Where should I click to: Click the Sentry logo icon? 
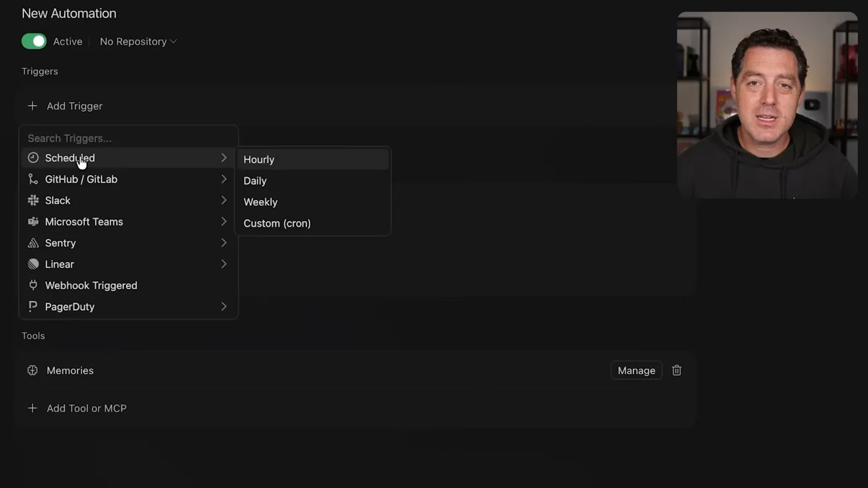click(x=33, y=243)
